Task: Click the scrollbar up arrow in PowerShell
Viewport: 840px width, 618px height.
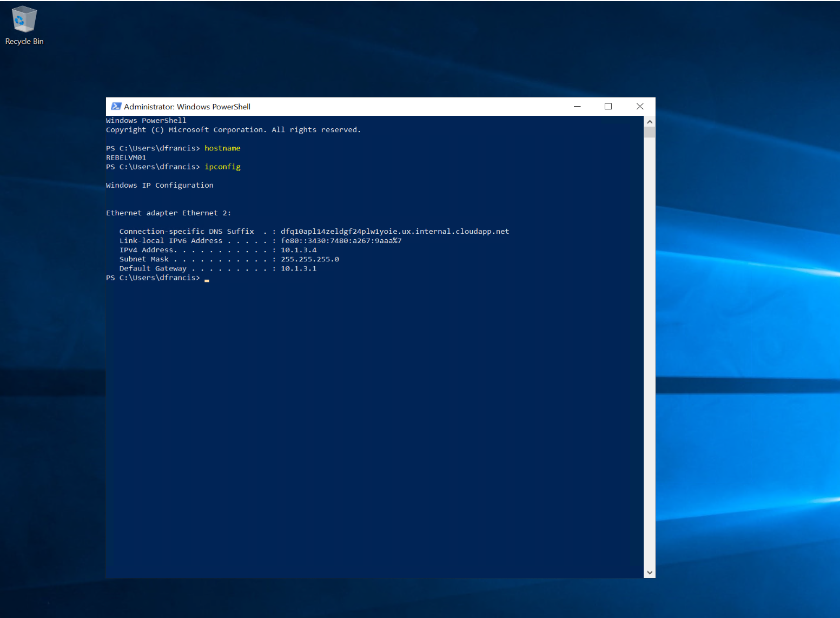Action: 650,121
